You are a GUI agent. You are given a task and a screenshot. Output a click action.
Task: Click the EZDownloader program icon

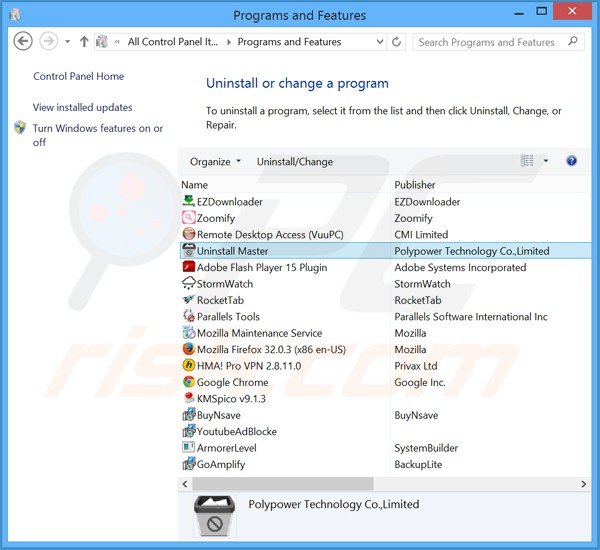188,201
